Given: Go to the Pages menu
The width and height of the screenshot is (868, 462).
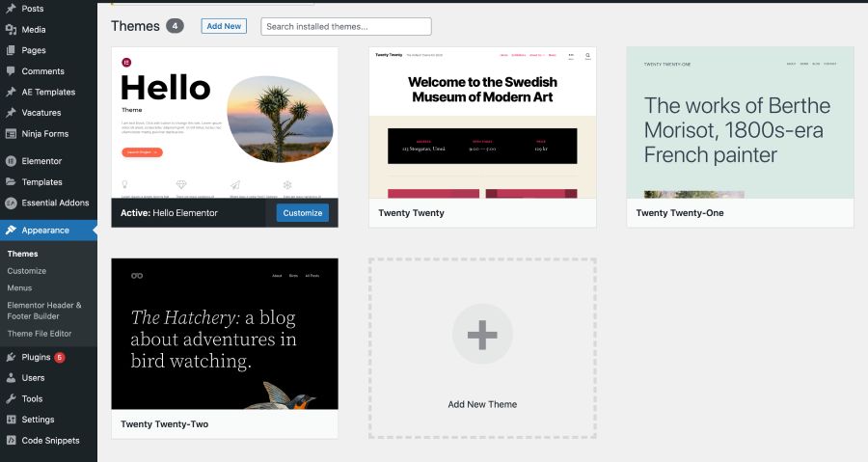Looking at the screenshot, I should click(34, 50).
